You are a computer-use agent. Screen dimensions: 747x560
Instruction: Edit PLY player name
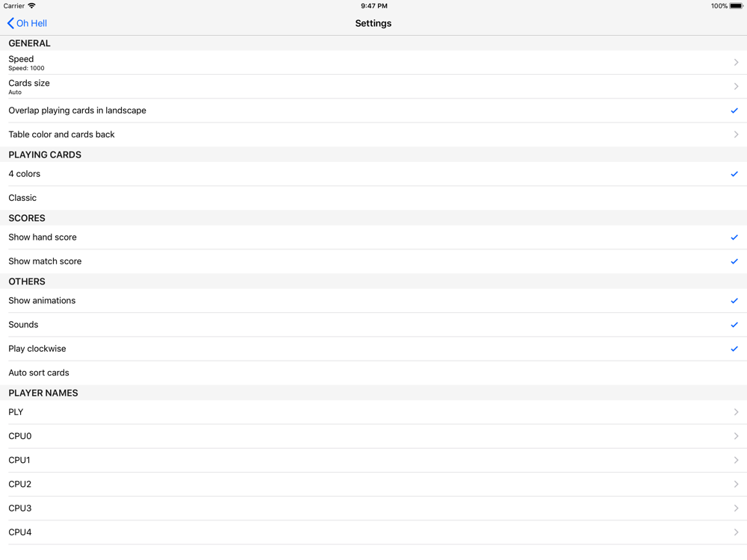pyautogui.click(x=373, y=412)
